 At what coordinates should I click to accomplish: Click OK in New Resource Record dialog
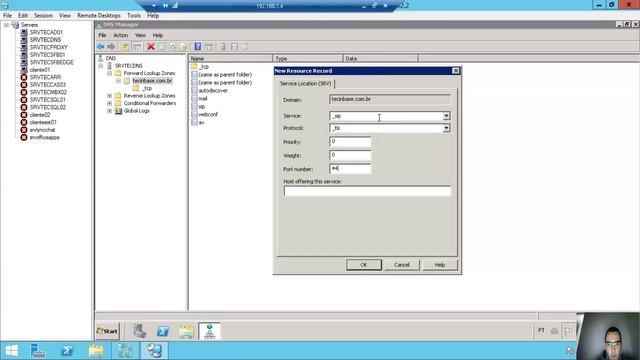(364, 265)
